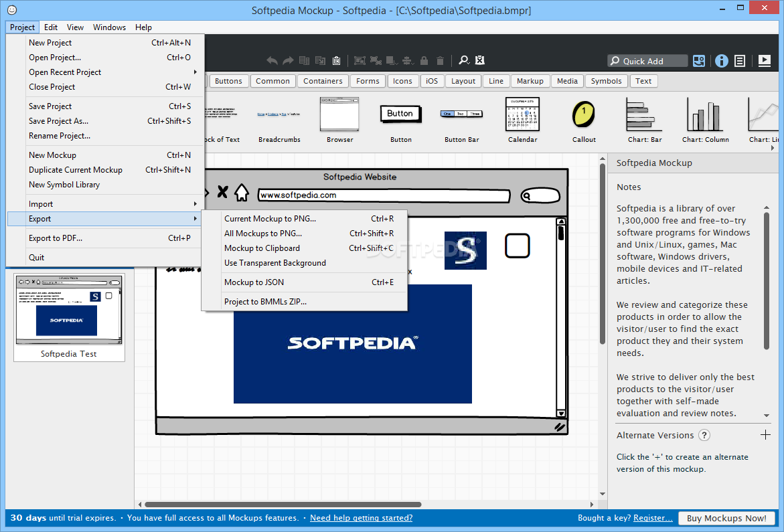Select Project to BMMLs ZIP

tap(304, 302)
